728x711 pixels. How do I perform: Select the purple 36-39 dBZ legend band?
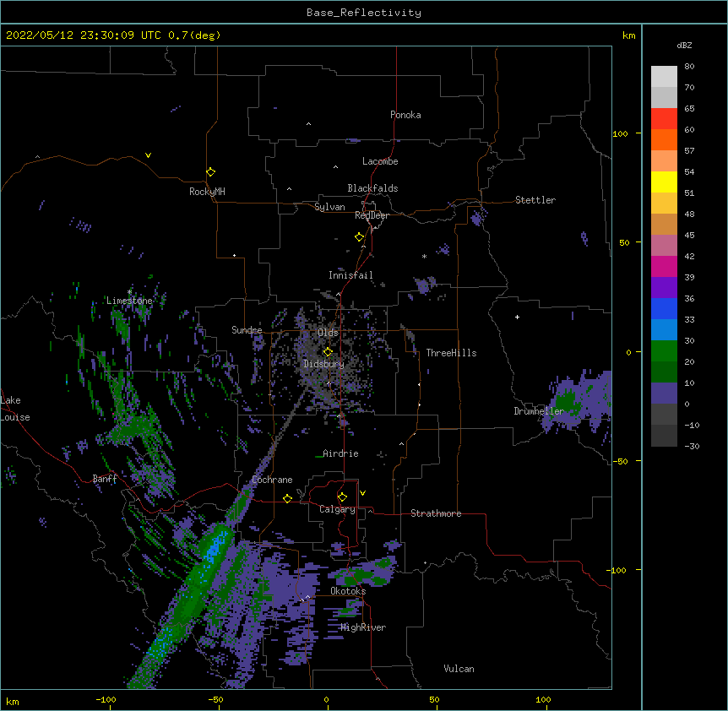(x=664, y=288)
